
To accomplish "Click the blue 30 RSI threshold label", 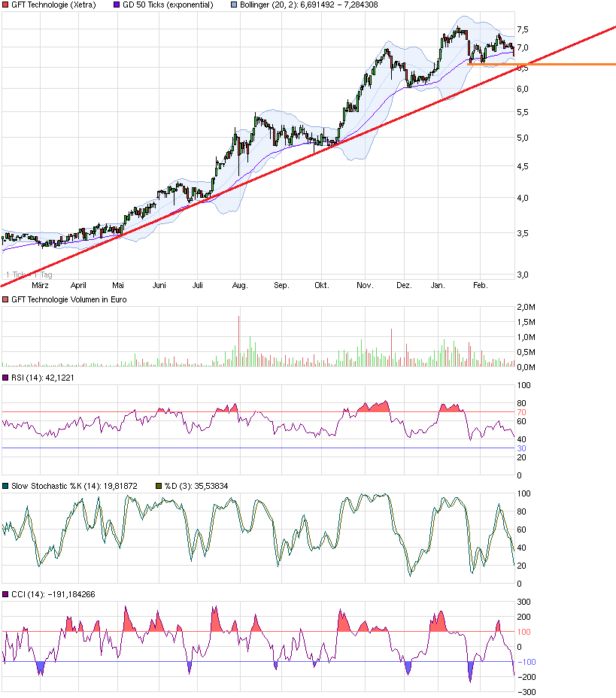I will tap(522, 448).
